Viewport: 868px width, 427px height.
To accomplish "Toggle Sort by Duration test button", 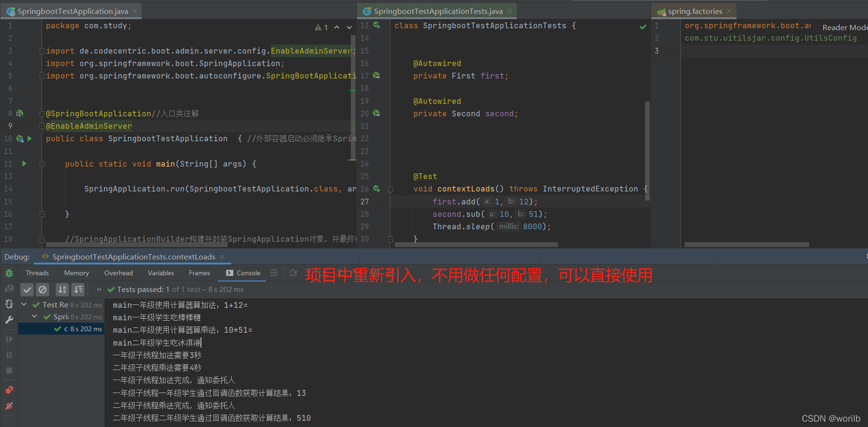I will click(x=78, y=289).
